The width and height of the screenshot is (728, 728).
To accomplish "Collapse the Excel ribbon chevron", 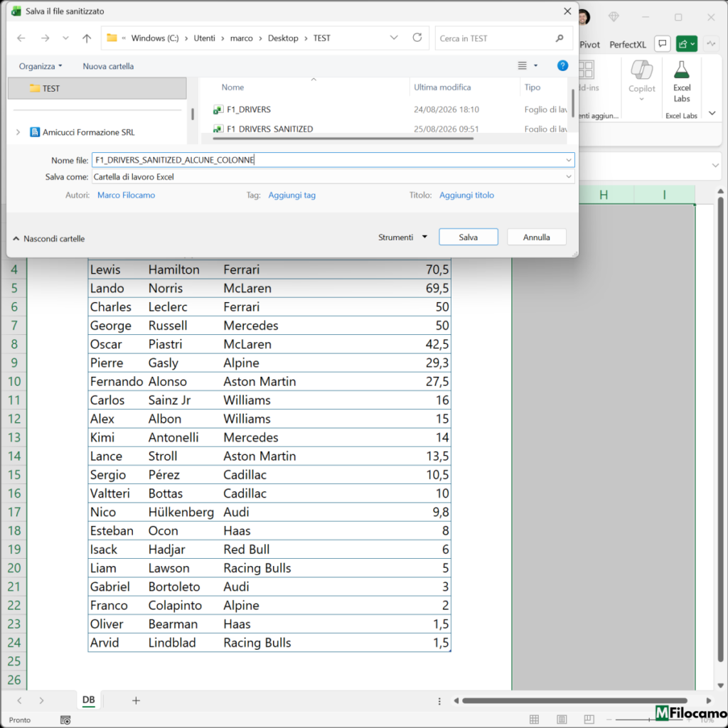I will point(712,113).
